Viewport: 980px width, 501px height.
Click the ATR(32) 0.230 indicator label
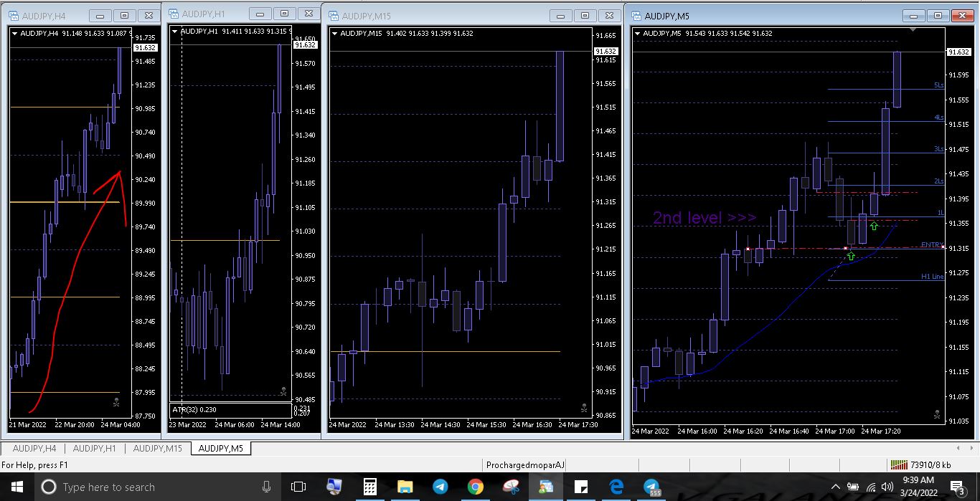coord(194,409)
